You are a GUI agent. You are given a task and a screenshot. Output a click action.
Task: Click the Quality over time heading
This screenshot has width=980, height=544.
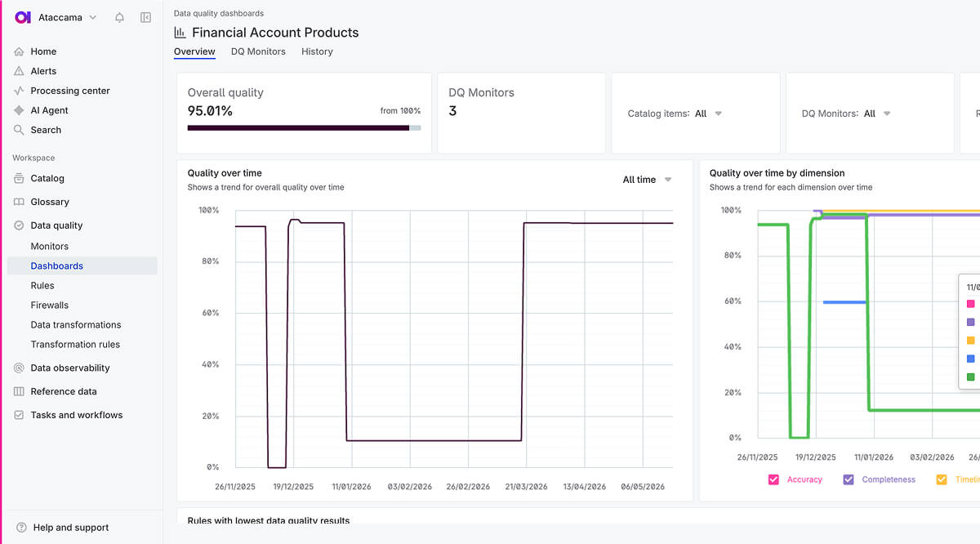225,173
